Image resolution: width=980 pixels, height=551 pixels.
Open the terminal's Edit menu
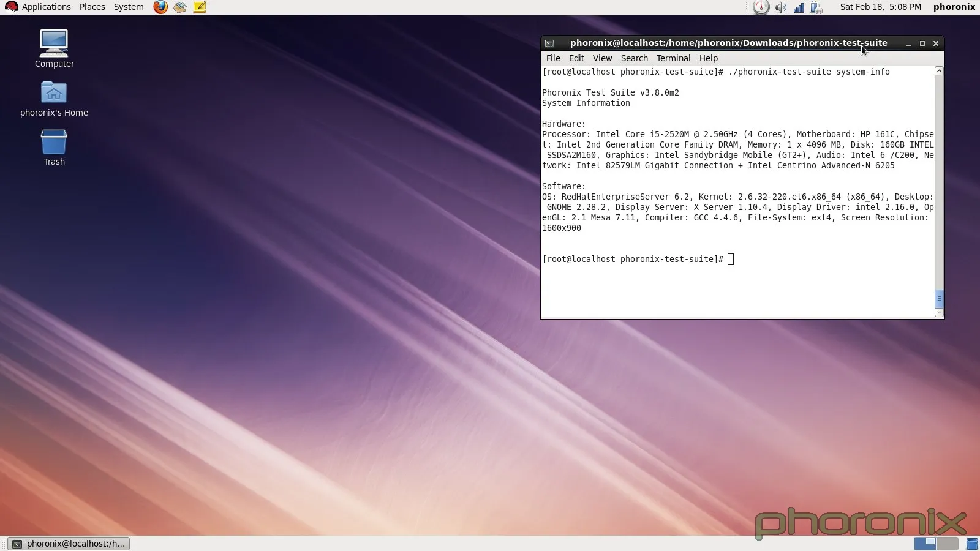[x=576, y=58]
